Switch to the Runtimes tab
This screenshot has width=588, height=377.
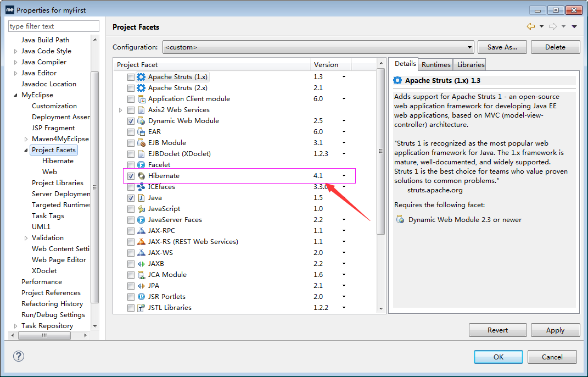[x=436, y=65]
